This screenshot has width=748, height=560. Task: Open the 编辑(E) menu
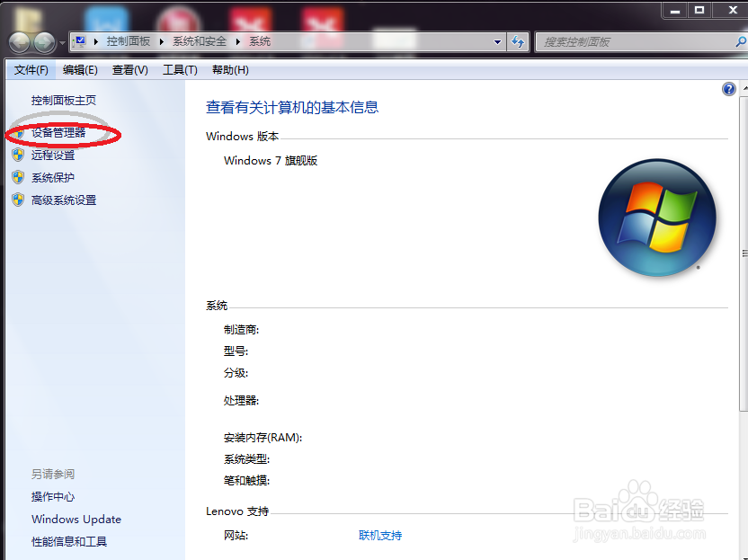pyautogui.click(x=80, y=70)
